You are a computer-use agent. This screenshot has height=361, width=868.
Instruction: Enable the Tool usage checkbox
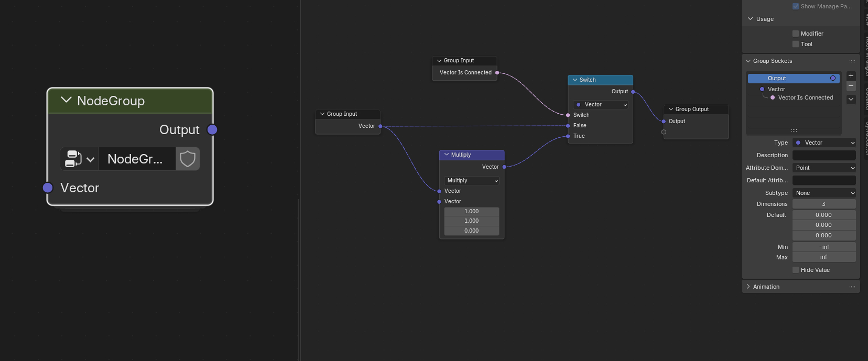pos(796,44)
